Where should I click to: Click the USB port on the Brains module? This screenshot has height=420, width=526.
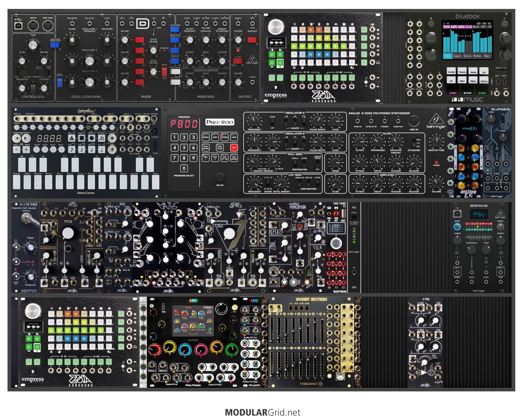[457, 214]
